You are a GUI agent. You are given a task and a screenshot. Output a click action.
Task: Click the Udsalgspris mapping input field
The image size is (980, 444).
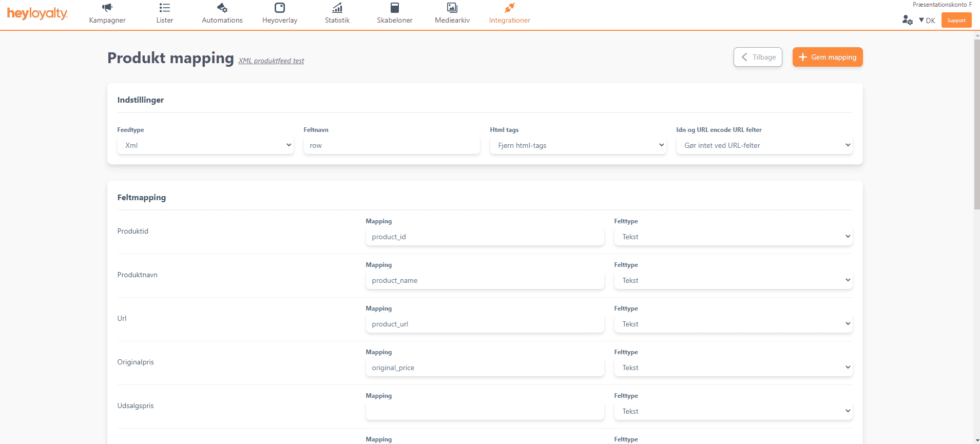pyautogui.click(x=485, y=411)
